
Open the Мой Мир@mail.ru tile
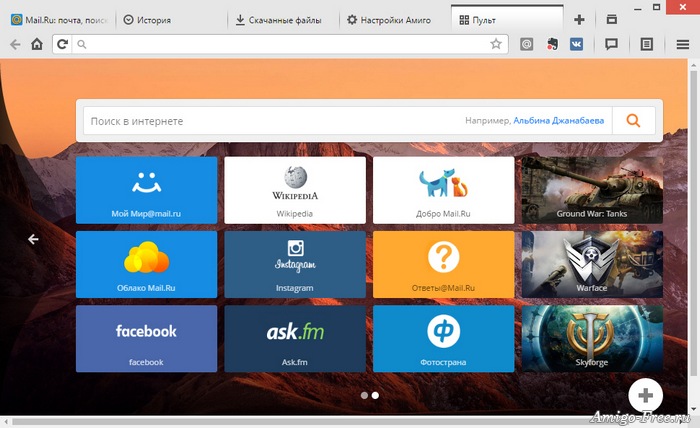pyautogui.click(x=146, y=190)
